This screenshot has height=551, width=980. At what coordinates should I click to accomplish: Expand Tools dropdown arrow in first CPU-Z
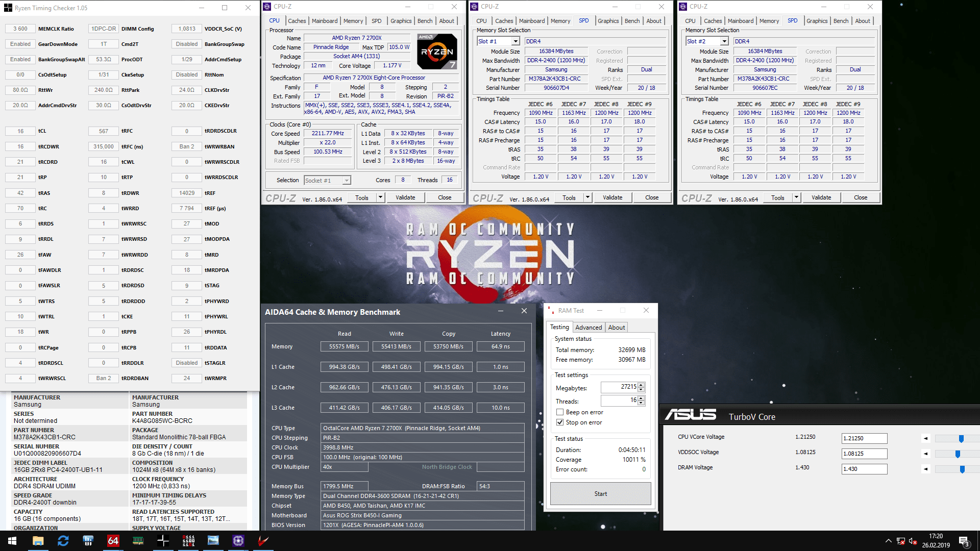380,197
